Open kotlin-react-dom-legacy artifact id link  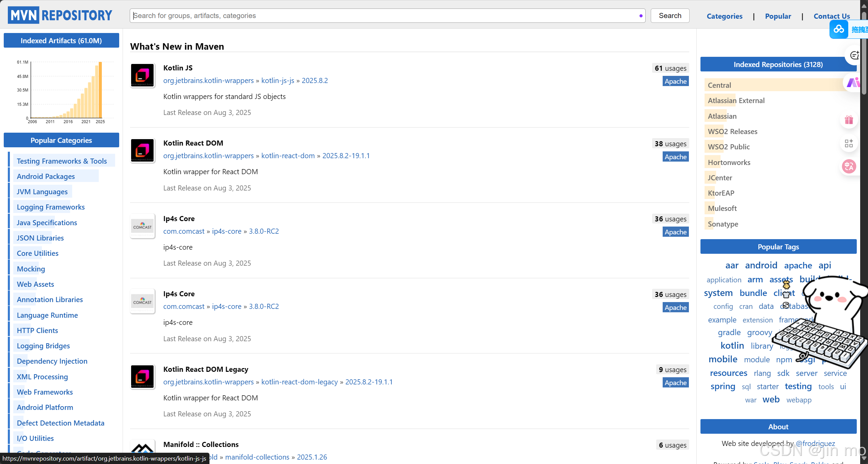(x=299, y=382)
